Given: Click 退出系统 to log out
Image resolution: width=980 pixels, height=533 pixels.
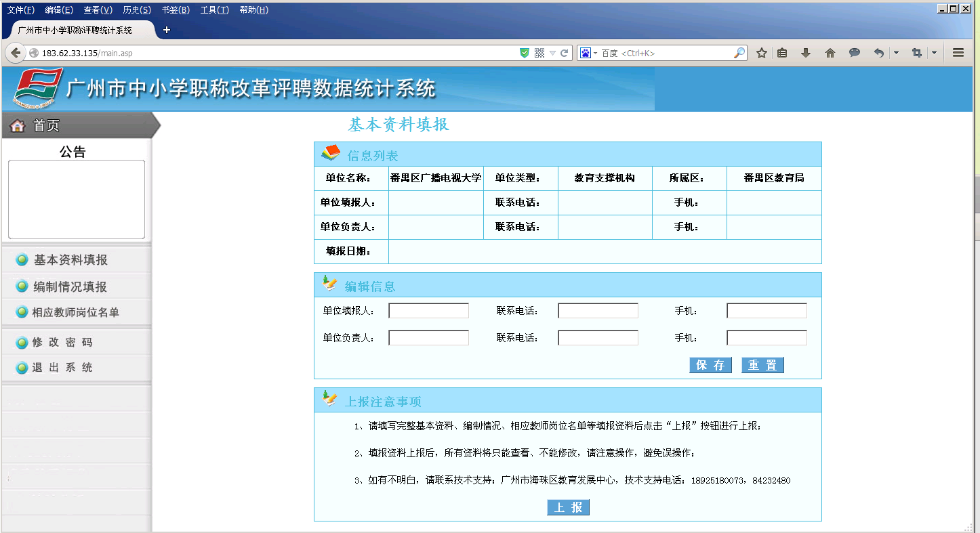Looking at the screenshot, I should tap(62, 368).
